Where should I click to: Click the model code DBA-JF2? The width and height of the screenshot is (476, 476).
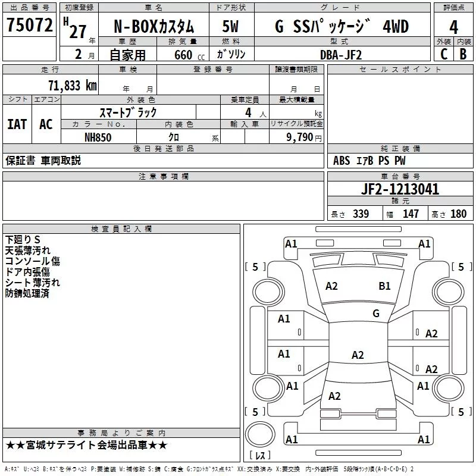click(341, 55)
